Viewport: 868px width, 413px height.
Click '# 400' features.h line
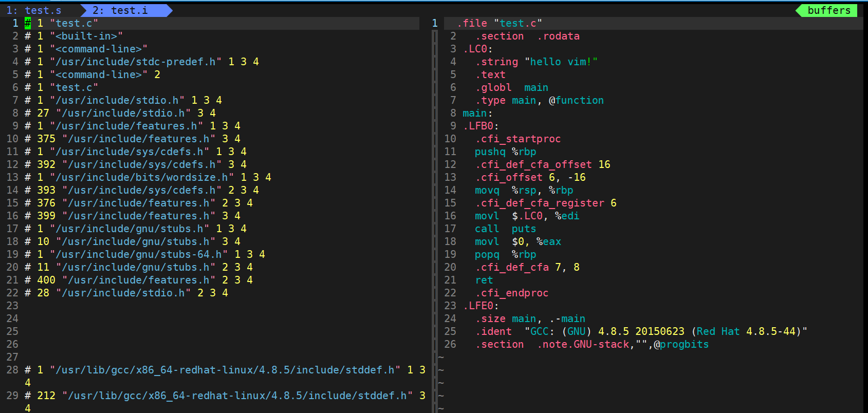139,280
